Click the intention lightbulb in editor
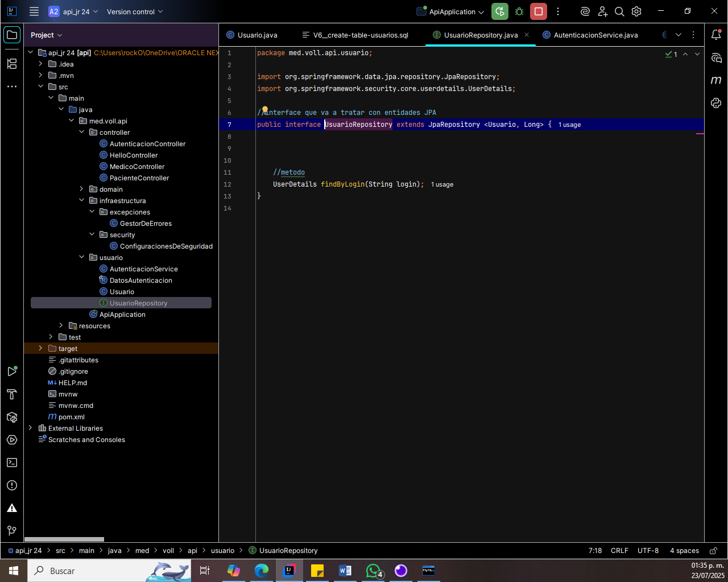Viewport: 728px width, 582px height. tap(265, 110)
